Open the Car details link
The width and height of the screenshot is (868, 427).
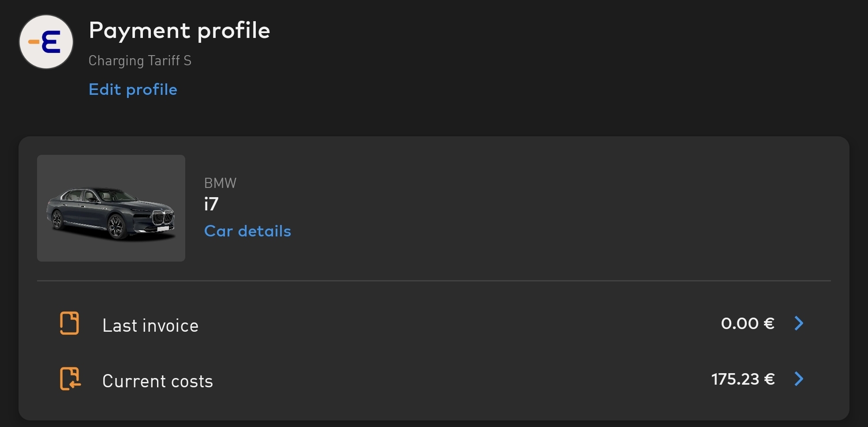click(x=247, y=231)
